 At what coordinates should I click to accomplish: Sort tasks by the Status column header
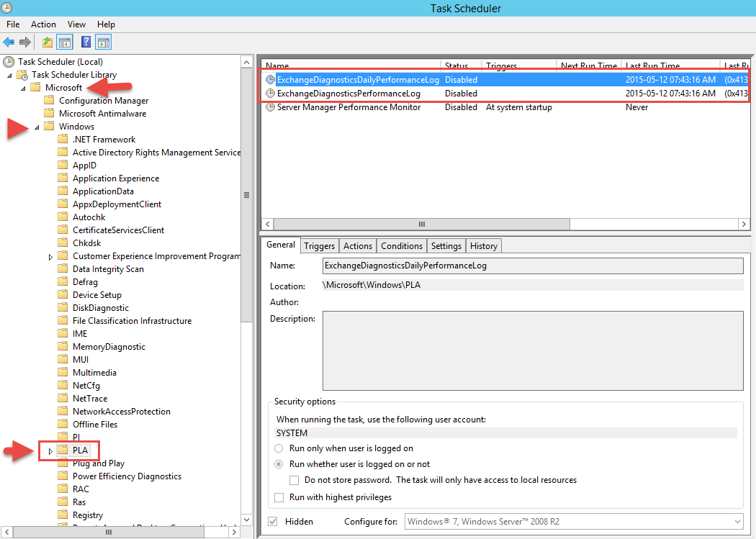point(459,65)
